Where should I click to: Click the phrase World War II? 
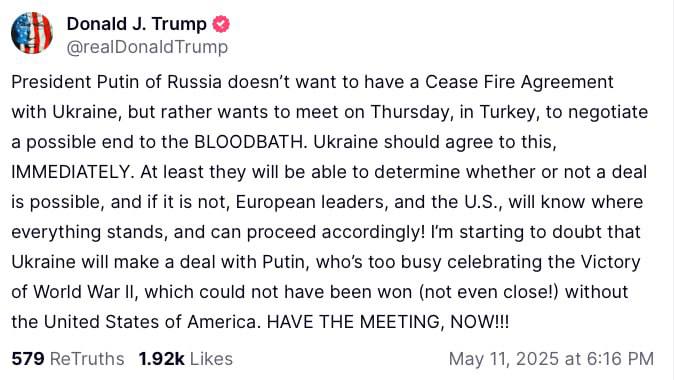coord(84,292)
